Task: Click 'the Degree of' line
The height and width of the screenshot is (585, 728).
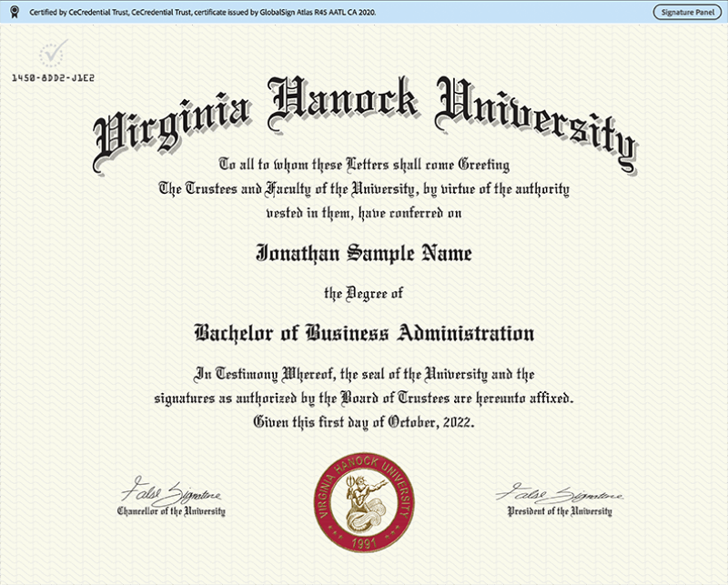Action: 363,294
